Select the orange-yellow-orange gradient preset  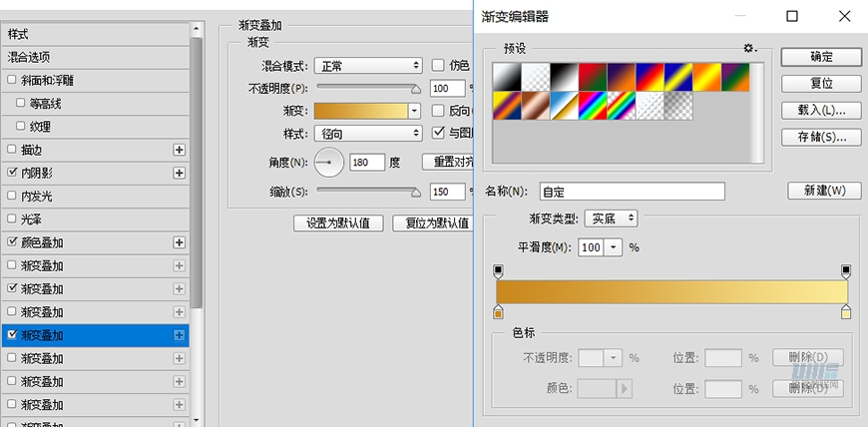[707, 77]
